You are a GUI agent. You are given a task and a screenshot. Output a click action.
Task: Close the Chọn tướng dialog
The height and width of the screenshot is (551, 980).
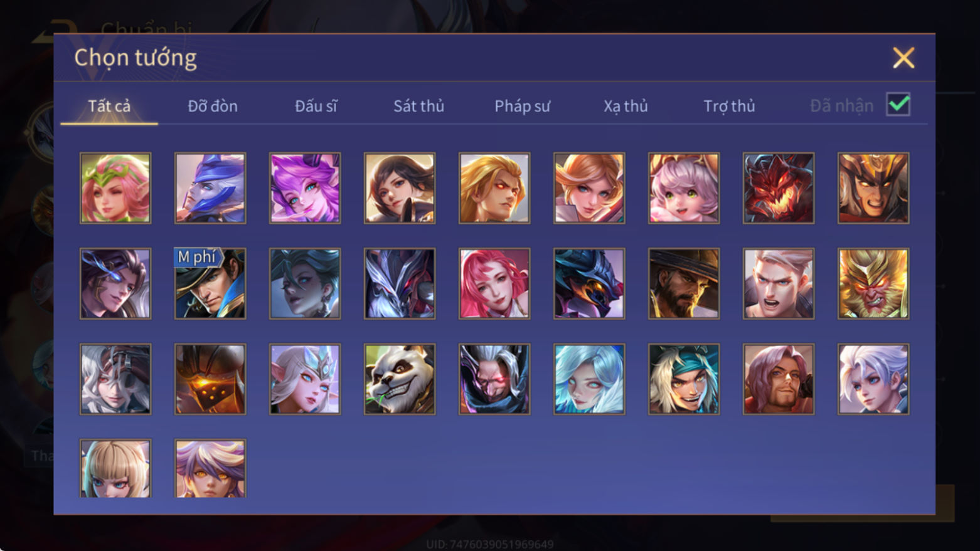point(903,58)
